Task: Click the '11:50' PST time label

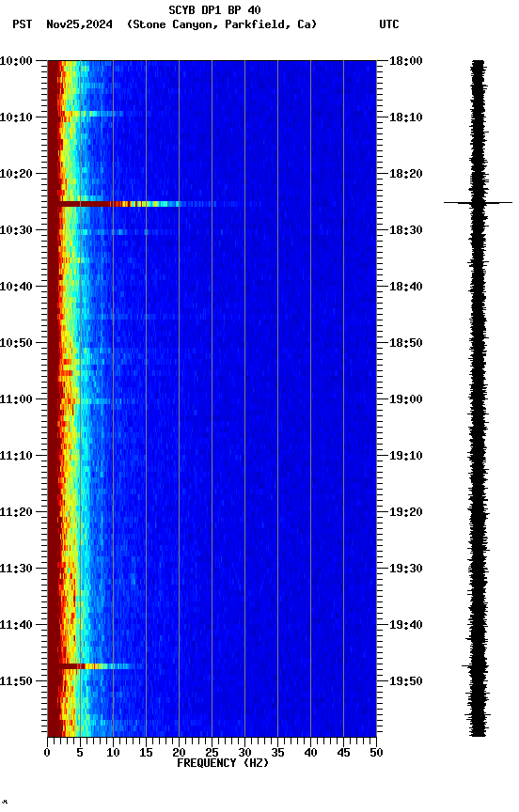Action: [16, 681]
